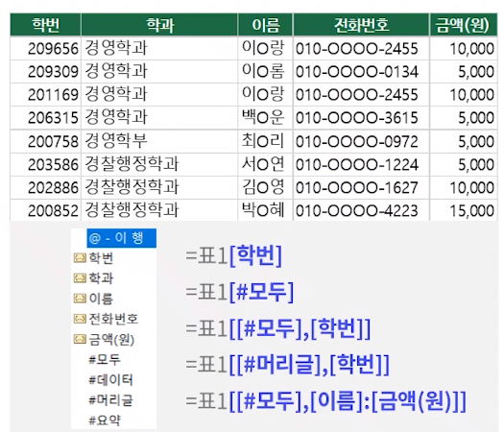Select cell with student number 203586

[x=46, y=164]
